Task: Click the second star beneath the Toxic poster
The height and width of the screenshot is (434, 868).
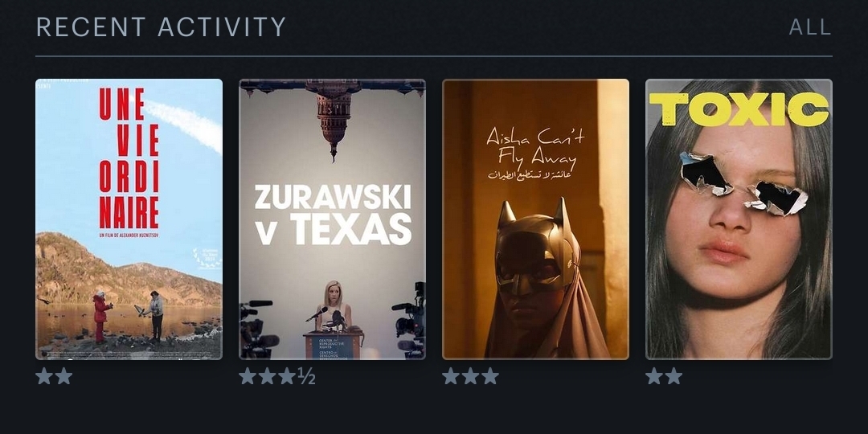Action: click(x=674, y=376)
